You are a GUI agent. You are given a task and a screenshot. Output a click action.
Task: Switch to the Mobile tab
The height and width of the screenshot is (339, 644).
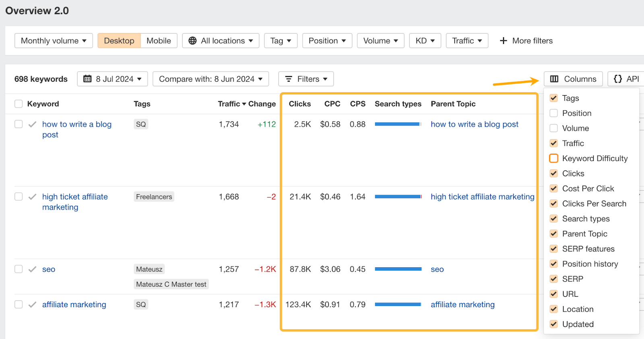(159, 41)
